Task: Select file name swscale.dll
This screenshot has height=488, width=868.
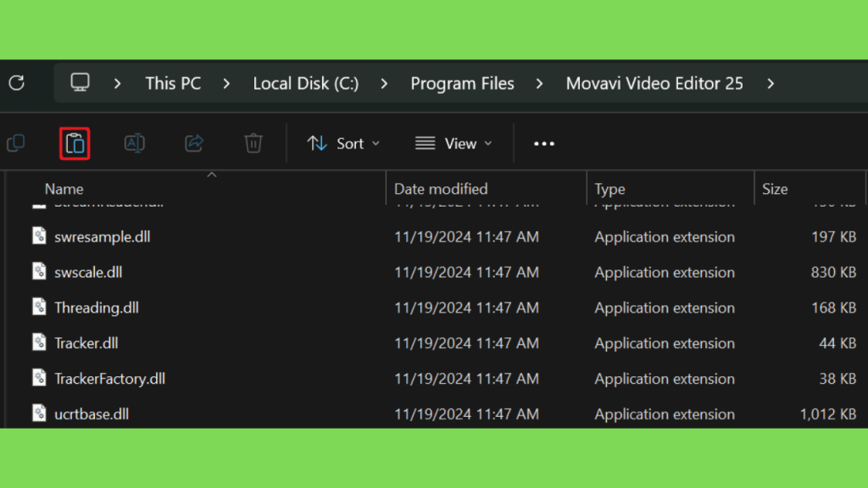Action: coord(88,272)
